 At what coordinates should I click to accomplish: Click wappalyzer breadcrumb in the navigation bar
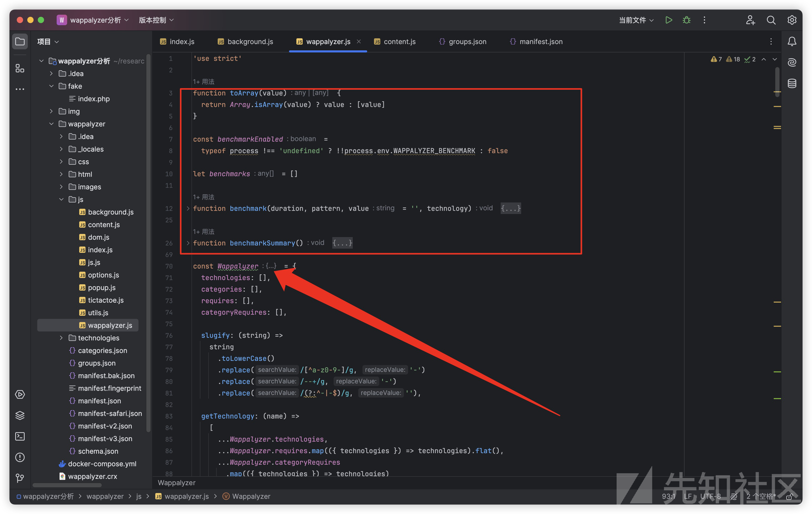[x=105, y=496]
